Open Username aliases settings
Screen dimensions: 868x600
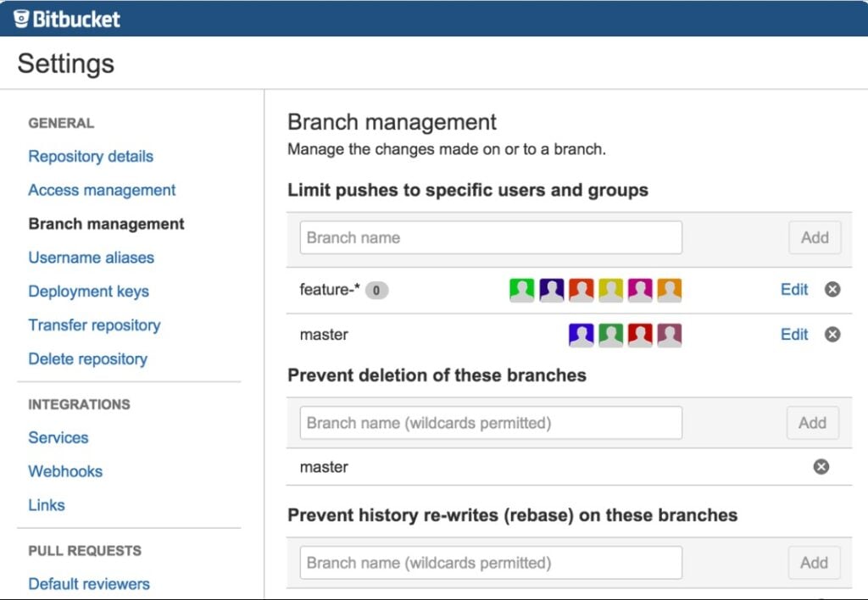pos(92,258)
